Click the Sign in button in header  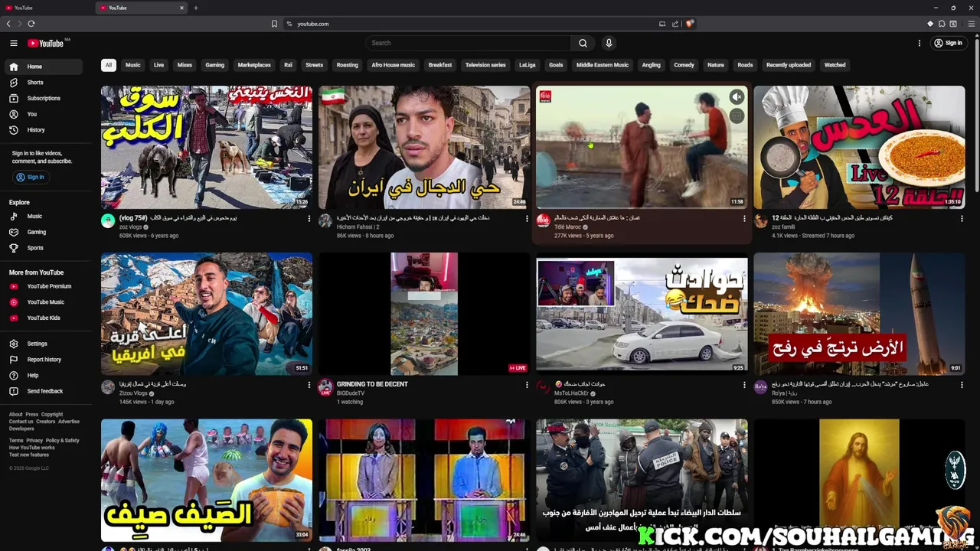[x=948, y=43]
